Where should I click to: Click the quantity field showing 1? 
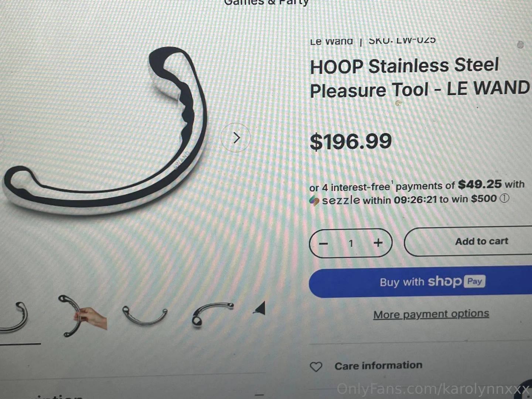pos(351,243)
